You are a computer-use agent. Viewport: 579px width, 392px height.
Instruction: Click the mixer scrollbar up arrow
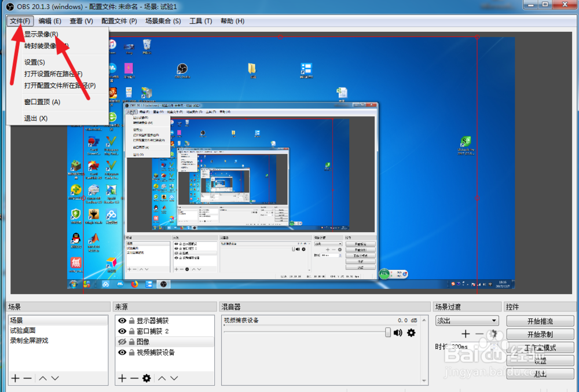(424, 320)
